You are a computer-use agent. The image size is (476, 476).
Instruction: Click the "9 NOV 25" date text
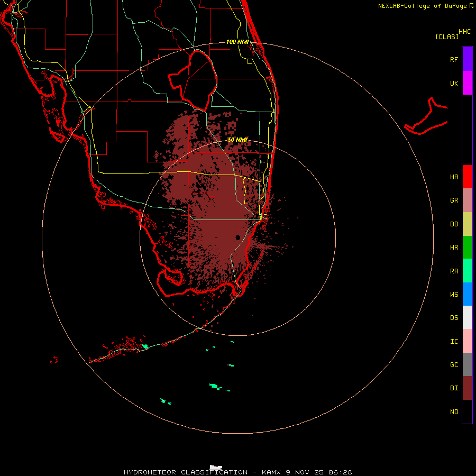click(305, 472)
